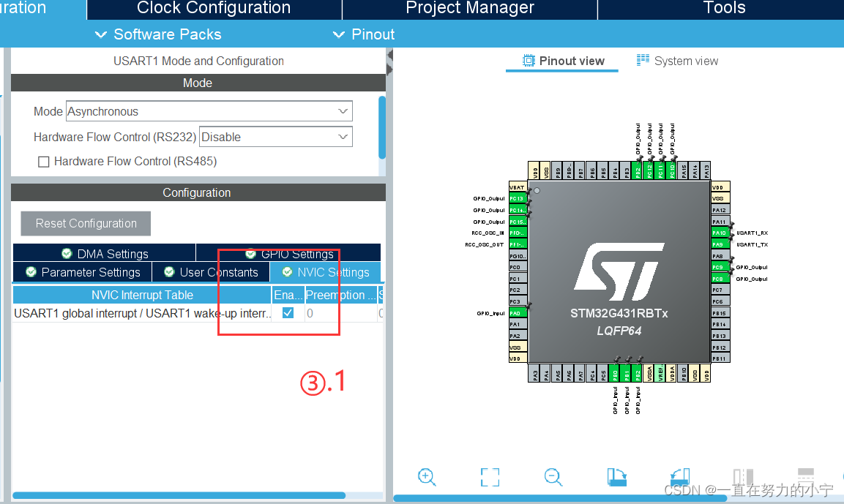Switch to System view
The height and width of the screenshot is (504, 844).
coord(677,61)
